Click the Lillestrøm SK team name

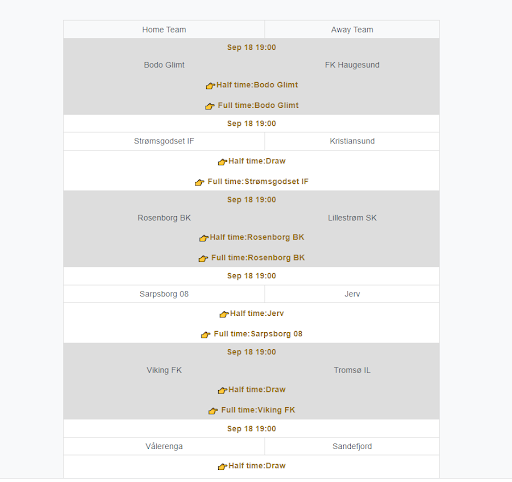point(352,218)
